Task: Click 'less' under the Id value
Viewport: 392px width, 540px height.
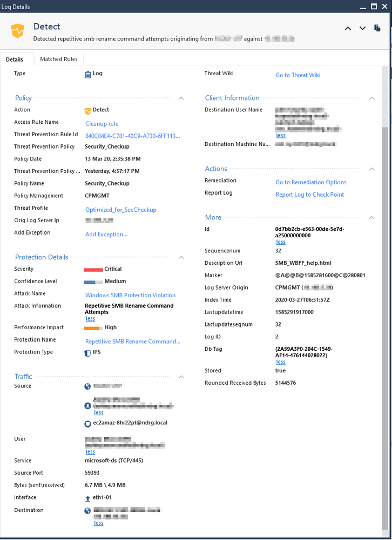Action: click(281, 242)
